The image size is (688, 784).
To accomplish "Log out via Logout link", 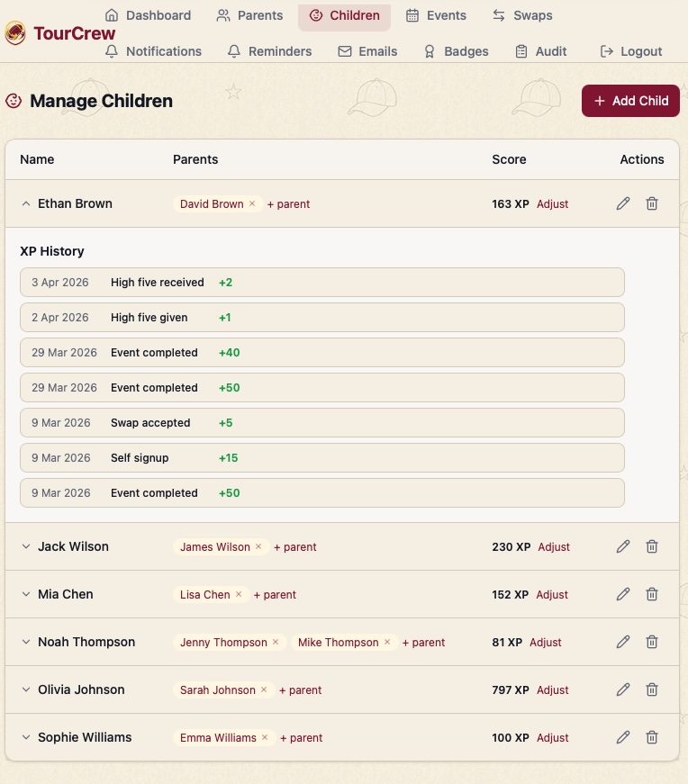I will pyautogui.click(x=631, y=51).
